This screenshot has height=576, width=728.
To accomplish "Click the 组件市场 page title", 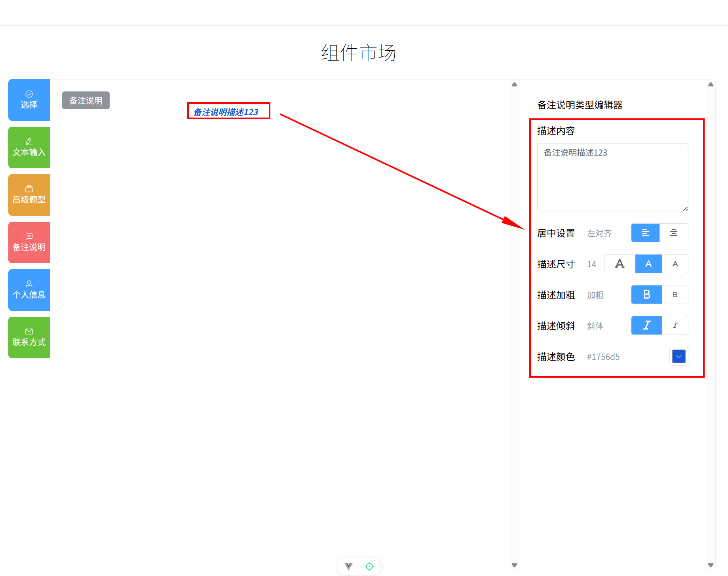I will tap(359, 53).
